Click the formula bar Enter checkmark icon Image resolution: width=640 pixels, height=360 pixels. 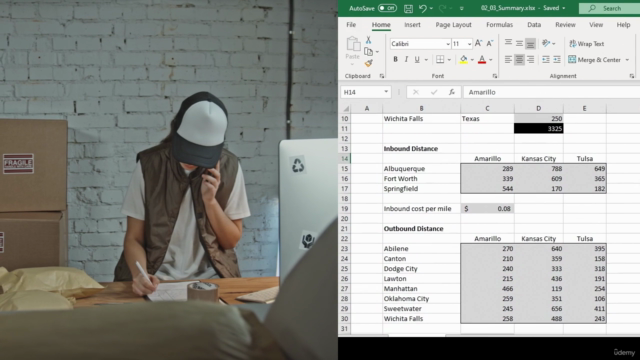coord(434,92)
